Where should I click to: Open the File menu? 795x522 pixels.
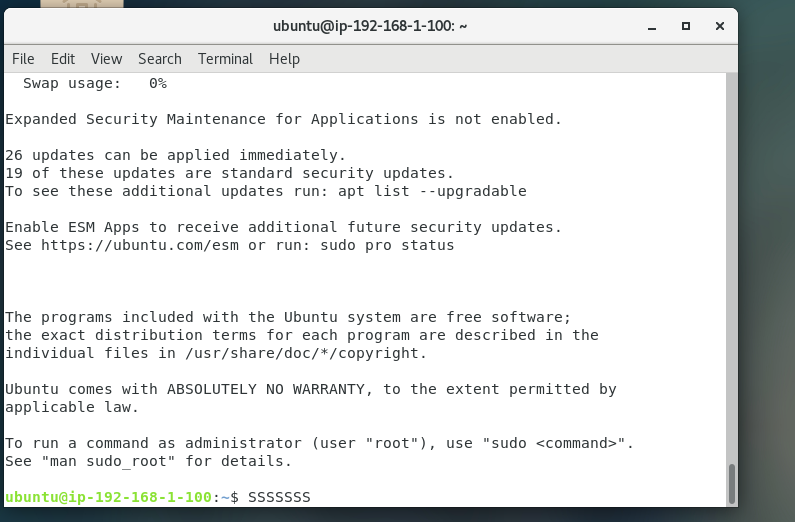pyautogui.click(x=23, y=59)
